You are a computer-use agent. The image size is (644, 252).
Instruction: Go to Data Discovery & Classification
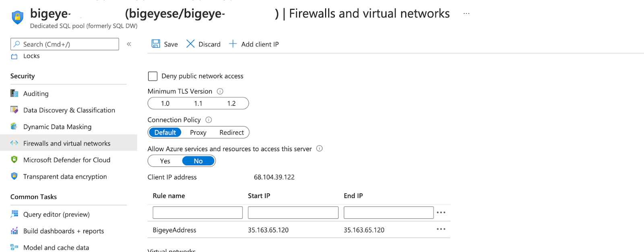pyautogui.click(x=69, y=110)
